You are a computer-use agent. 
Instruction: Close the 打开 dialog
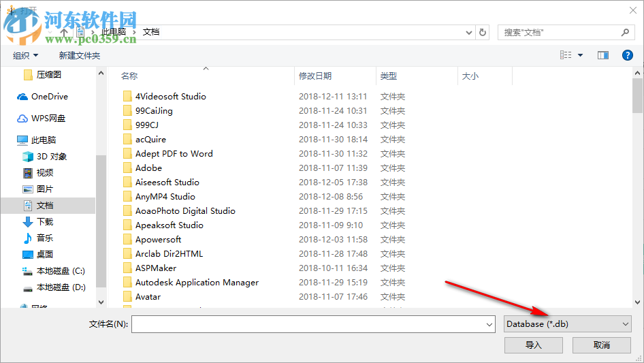633,10
